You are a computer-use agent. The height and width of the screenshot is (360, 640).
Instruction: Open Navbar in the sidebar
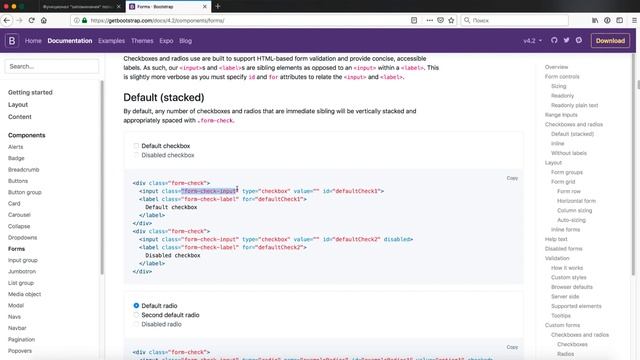coord(17,328)
